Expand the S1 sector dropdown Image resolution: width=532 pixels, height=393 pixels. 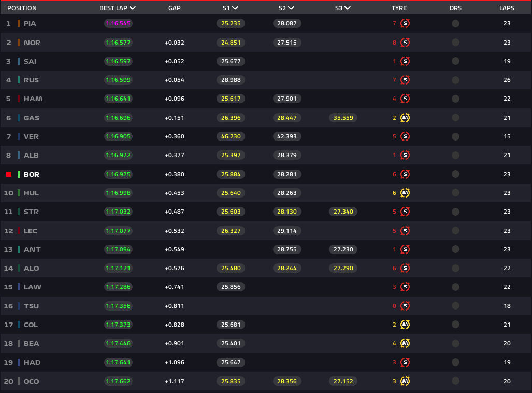pos(235,8)
